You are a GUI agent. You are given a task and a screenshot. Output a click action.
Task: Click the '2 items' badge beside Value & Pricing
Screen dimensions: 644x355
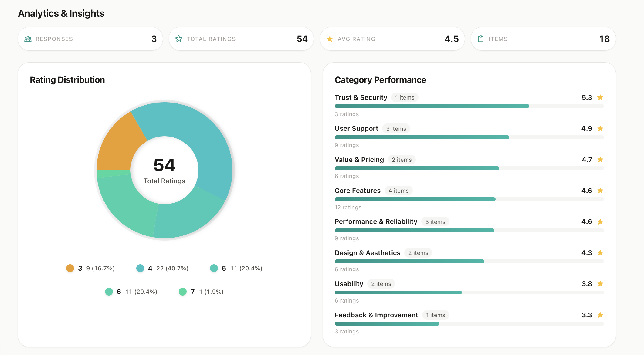click(402, 160)
